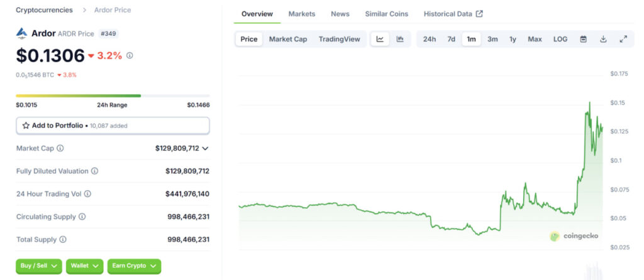Toggle LOG scale on chart

(560, 40)
